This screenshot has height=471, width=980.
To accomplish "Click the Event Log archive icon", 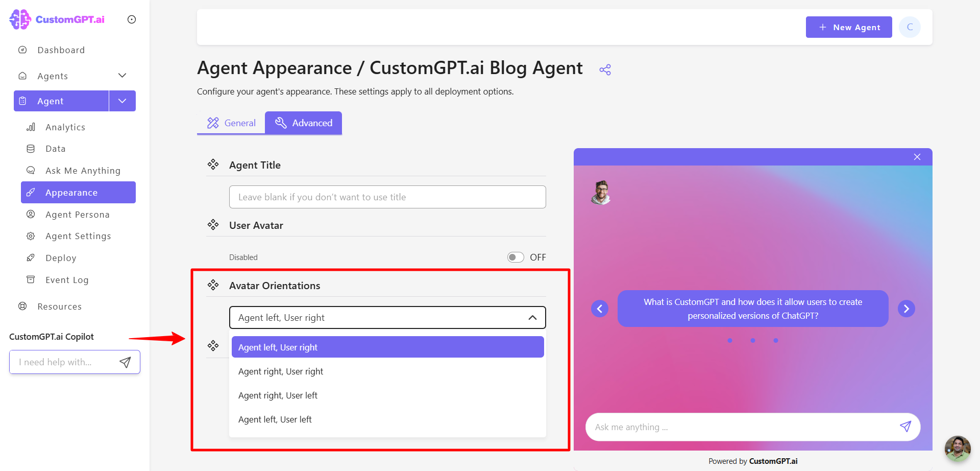I will coord(31,279).
